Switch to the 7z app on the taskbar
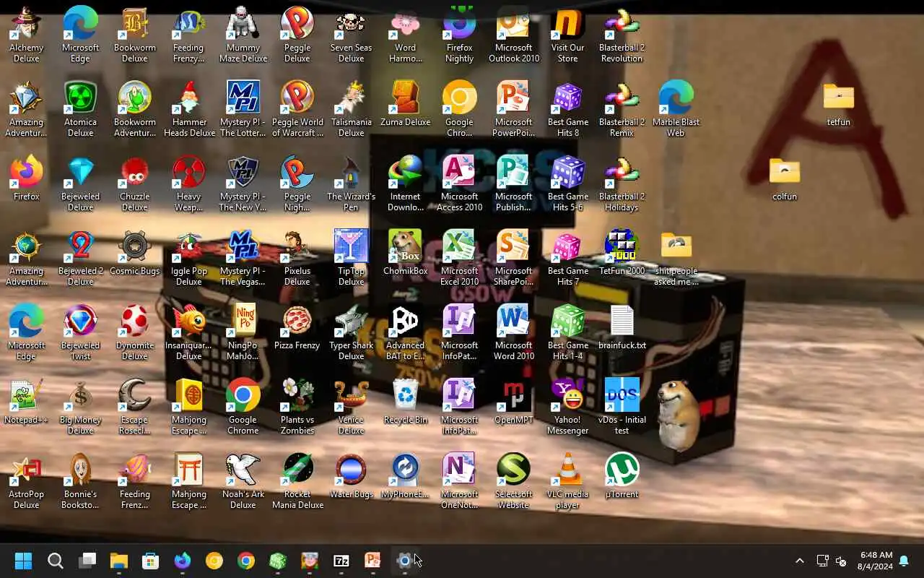This screenshot has width=924, height=578. click(x=341, y=561)
